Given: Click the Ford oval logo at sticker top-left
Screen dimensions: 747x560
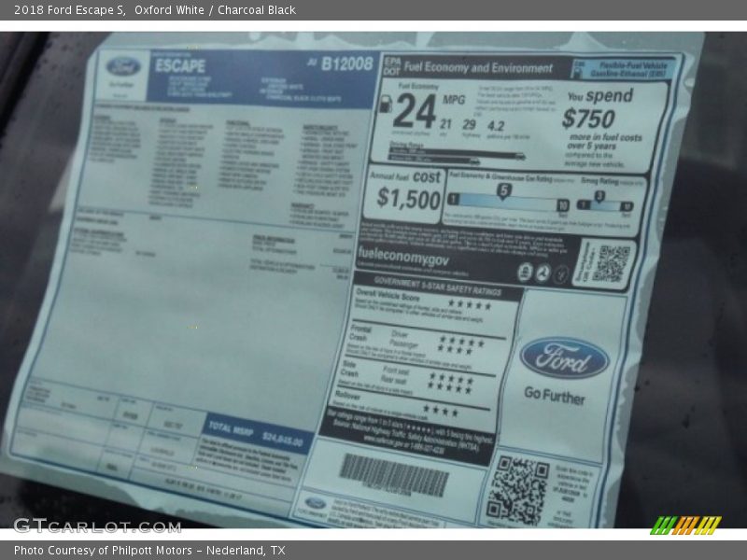Looking at the screenshot, I should click(123, 67).
